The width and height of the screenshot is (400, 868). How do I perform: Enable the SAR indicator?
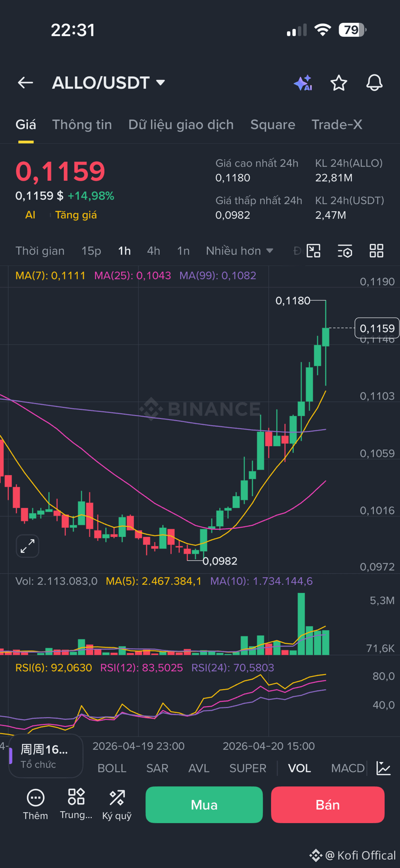point(157,768)
